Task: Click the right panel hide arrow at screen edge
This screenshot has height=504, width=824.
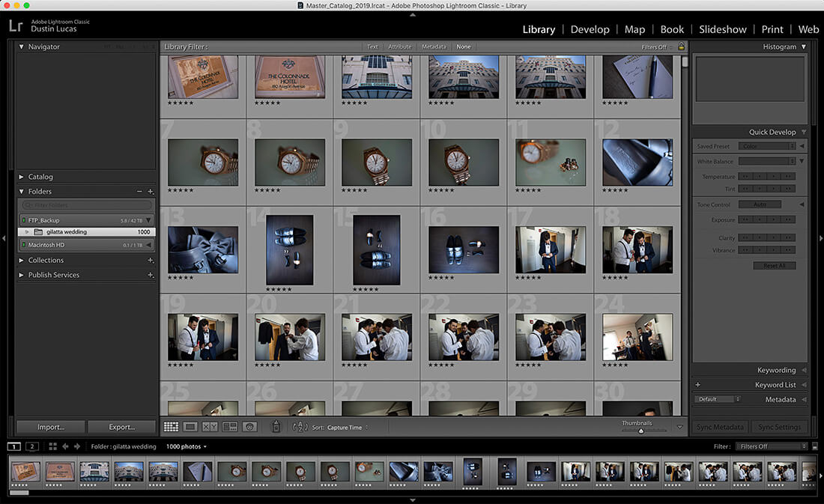Action: tap(820, 238)
